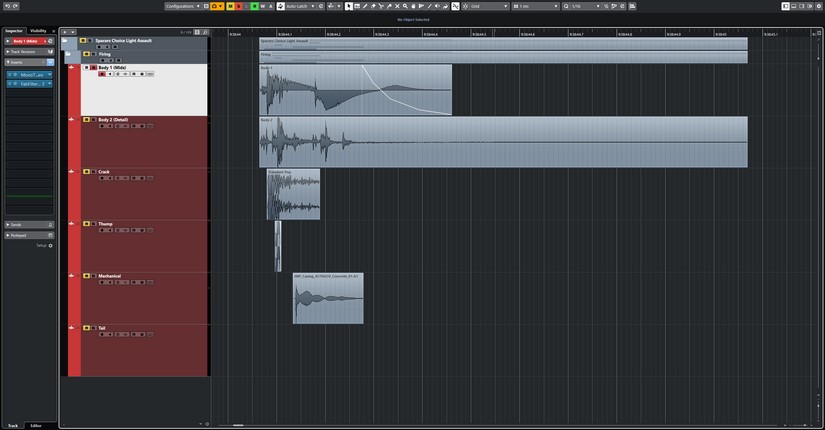Image resolution: width=825 pixels, height=430 pixels.
Task: Select the Object Selection arrow tool
Action: 349,6
